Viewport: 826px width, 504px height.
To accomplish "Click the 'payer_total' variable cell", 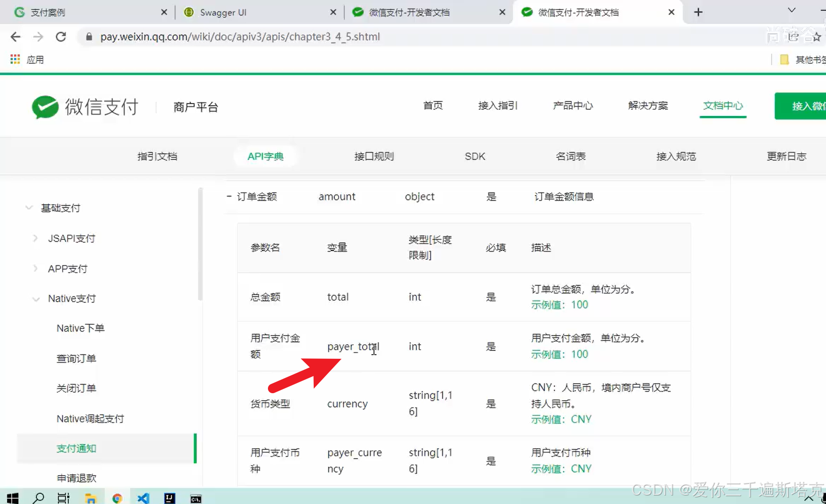I will pos(353,347).
